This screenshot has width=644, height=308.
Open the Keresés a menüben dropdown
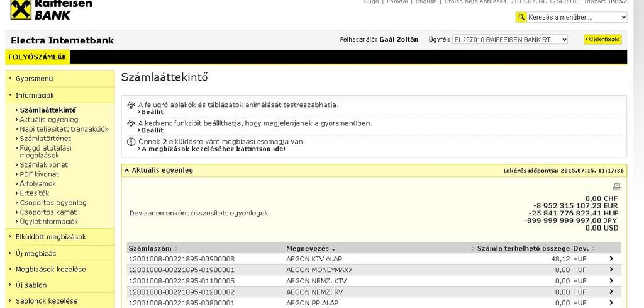coord(577,17)
